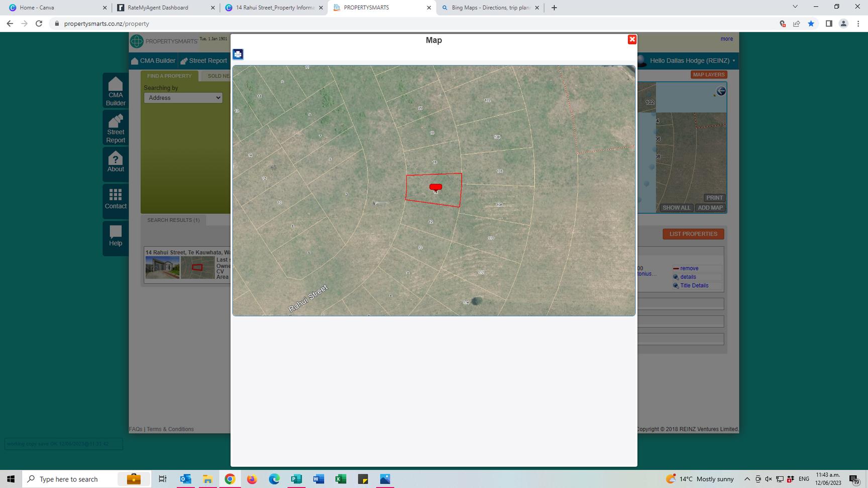The width and height of the screenshot is (868, 488).
Task: Click the red property marker on the map
Action: coord(436,187)
